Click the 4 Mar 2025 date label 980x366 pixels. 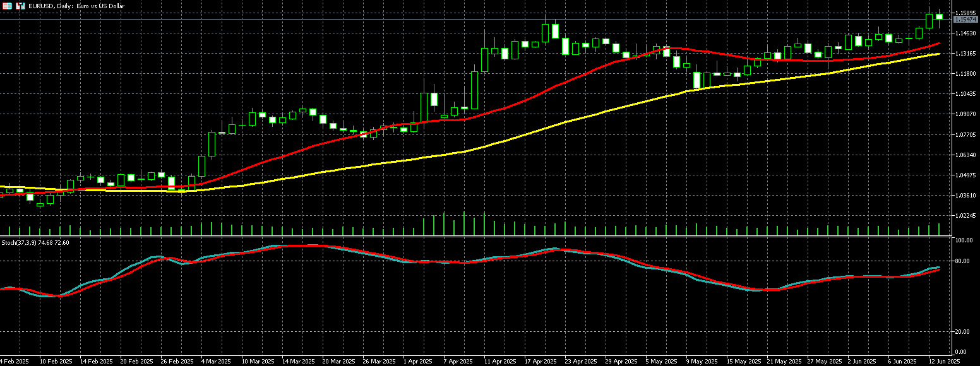tap(217, 362)
